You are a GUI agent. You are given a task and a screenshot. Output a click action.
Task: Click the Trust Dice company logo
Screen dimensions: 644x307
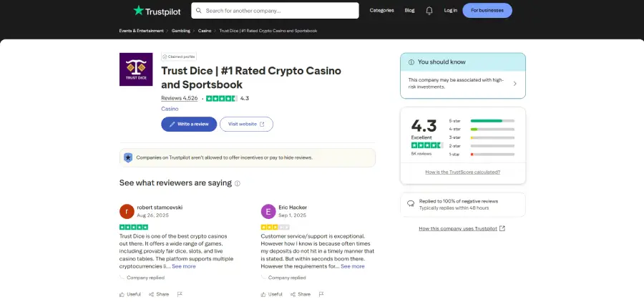pos(136,69)
